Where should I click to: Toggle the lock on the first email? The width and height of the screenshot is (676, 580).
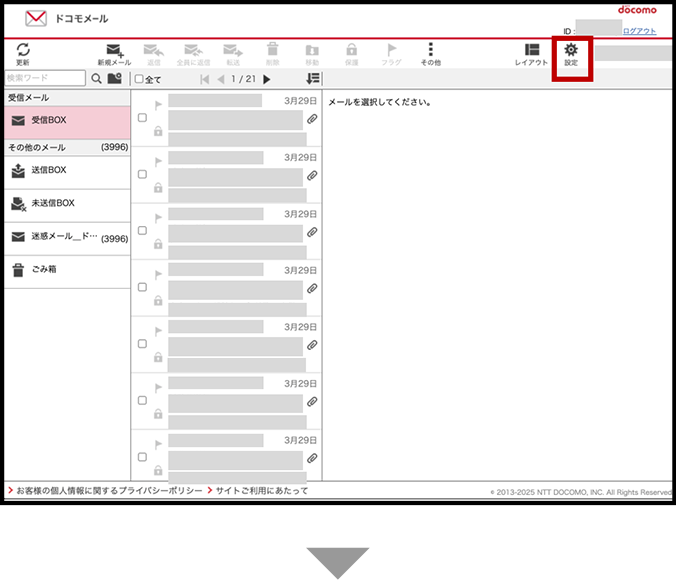pyautogui.click(x=158, y=131)
